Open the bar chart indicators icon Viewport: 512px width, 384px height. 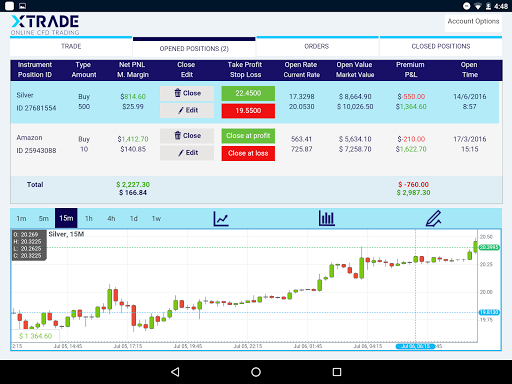click(327, 218)
